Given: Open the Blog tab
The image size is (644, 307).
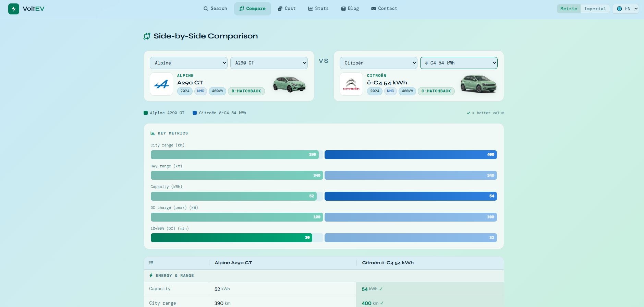Looking at the screenshot, I should click(x=350, y=9).
